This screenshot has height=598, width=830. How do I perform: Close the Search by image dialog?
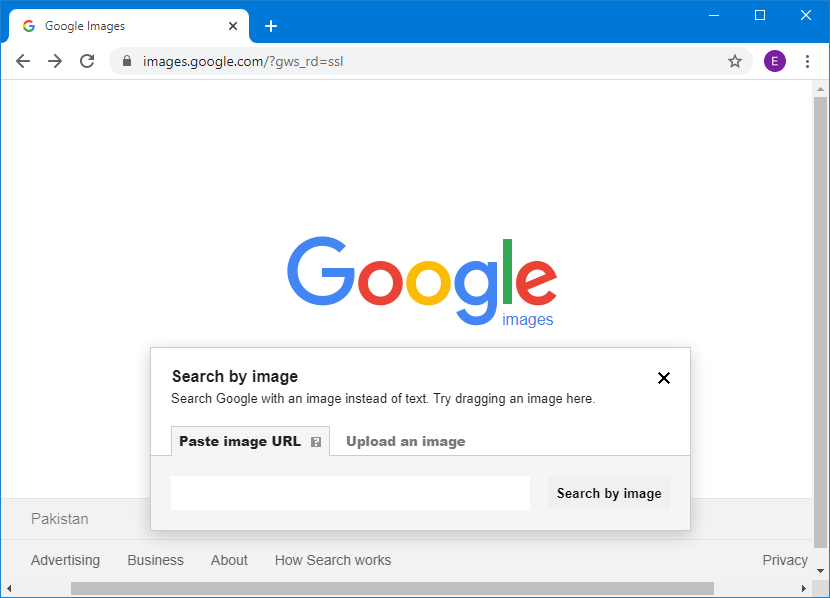coord(664,378)
